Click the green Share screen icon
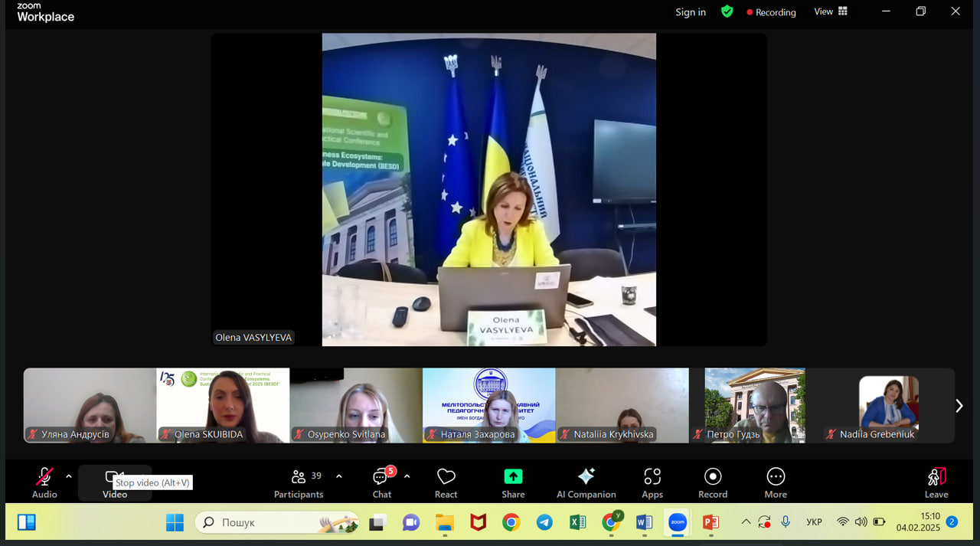The height and width of the screenshot is (546, 980). [513, 477]
